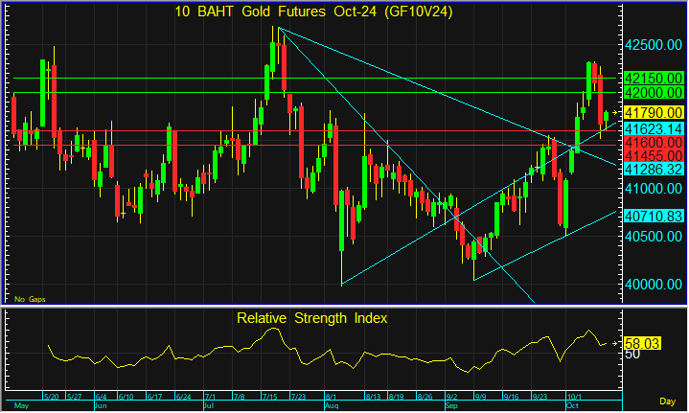Click the Aug month marker
This screenshot has height=413, width=689.
tap(332, 406)
